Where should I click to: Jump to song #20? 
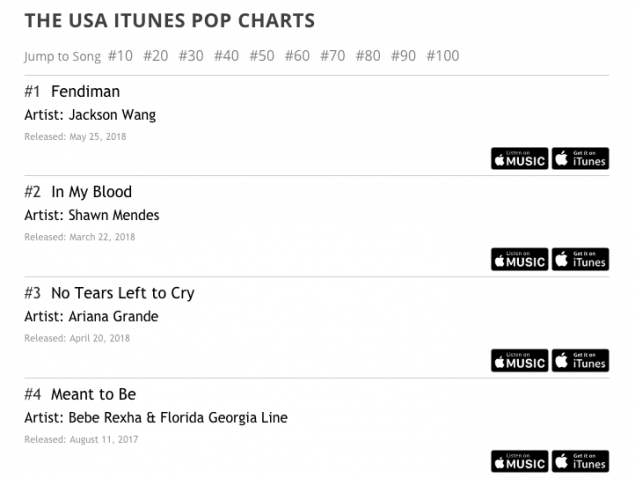[x=155, y=56]
